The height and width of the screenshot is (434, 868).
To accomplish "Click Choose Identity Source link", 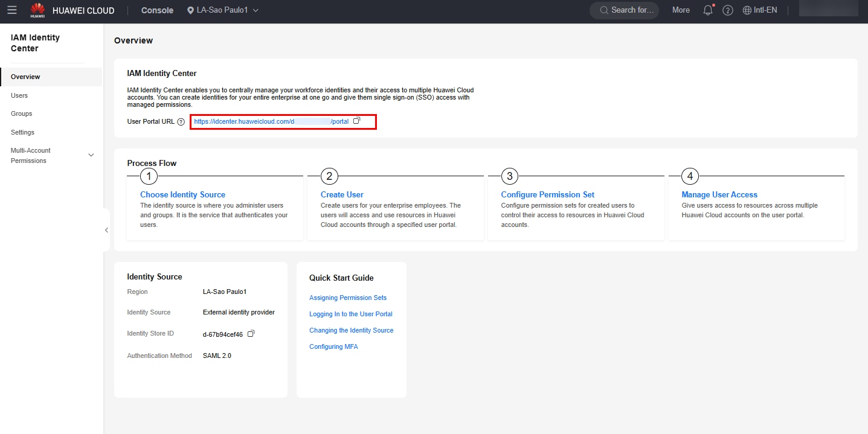I will click(182, 194).
